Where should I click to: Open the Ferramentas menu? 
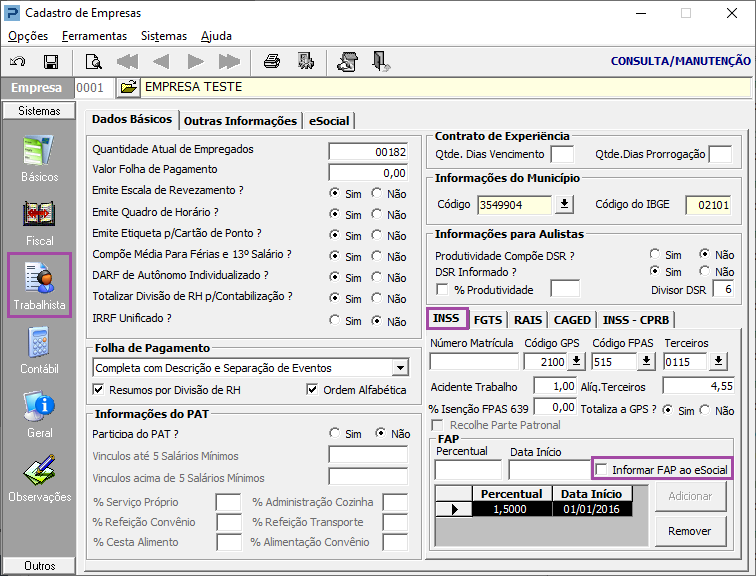click(x=94, y=36)
